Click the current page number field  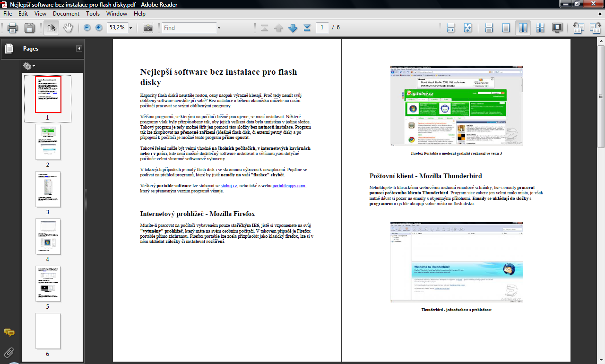[x=322, y=28]
